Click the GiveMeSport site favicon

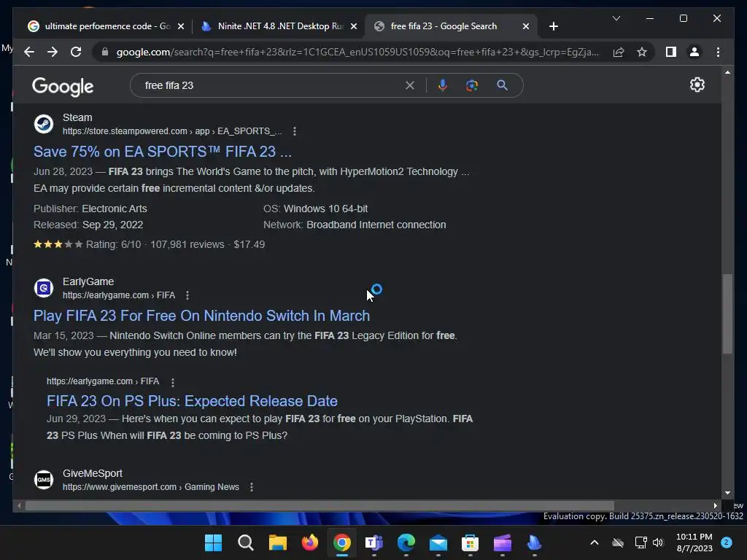44,480
